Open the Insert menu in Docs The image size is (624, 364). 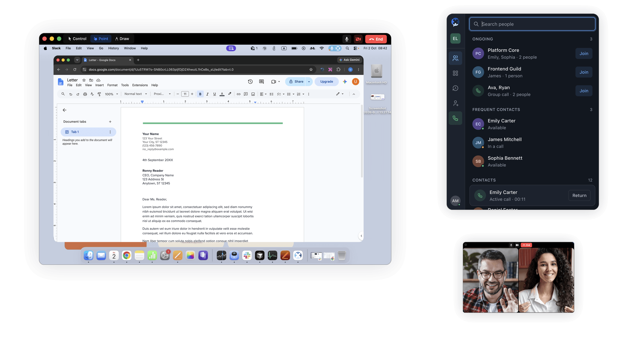click(99, 85)
